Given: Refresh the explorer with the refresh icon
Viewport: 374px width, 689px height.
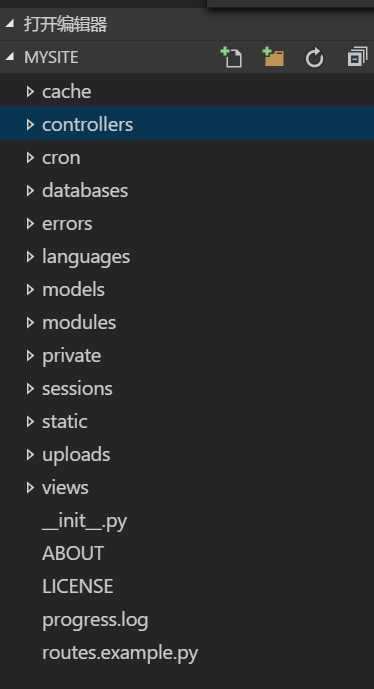Looking at the screenshot, I should tap(315, 58).
